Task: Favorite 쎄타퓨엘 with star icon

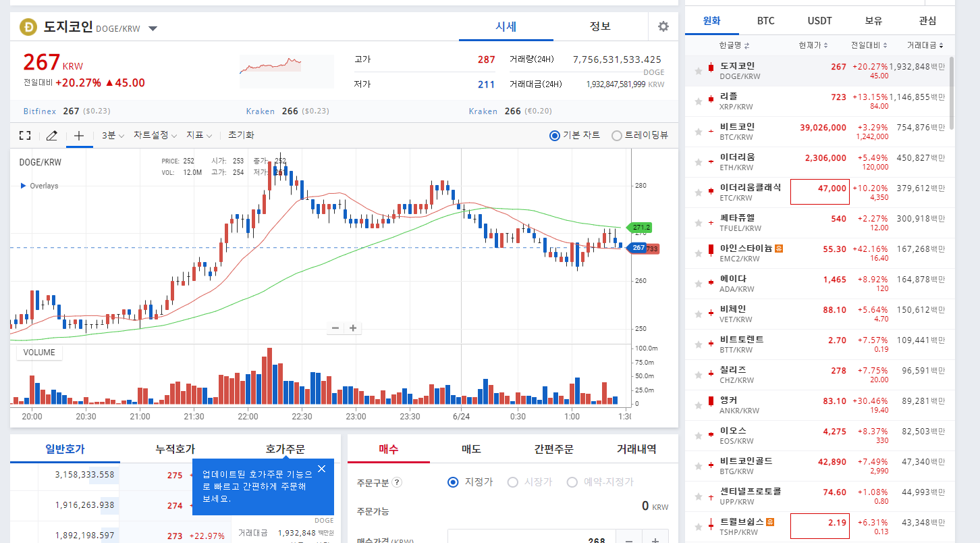Action: point(699,223)
